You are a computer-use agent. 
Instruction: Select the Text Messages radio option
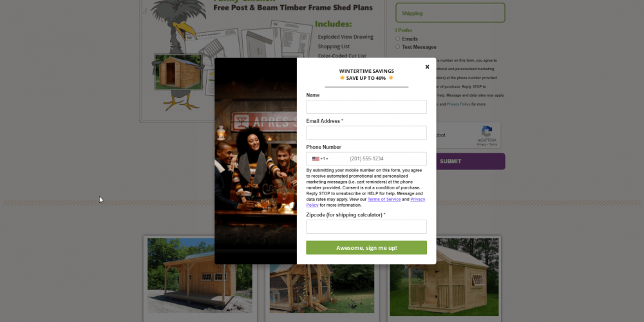pyautogui.click(x=397, y=47)
